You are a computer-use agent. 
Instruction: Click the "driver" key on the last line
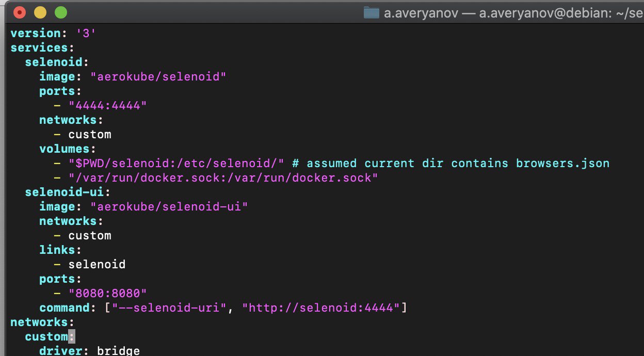(x=61, y=351)
